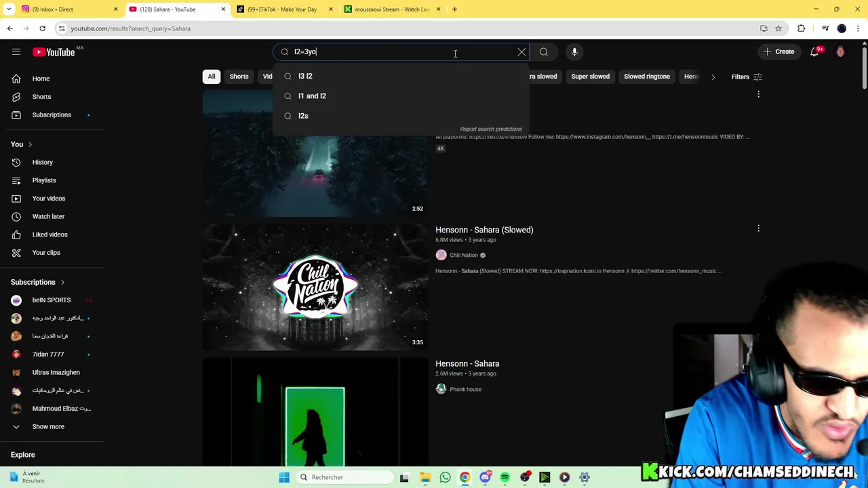The height and width of the screenshot is (488, 868).
Task: Start voice search with the microphone
Action: [574, 52]
